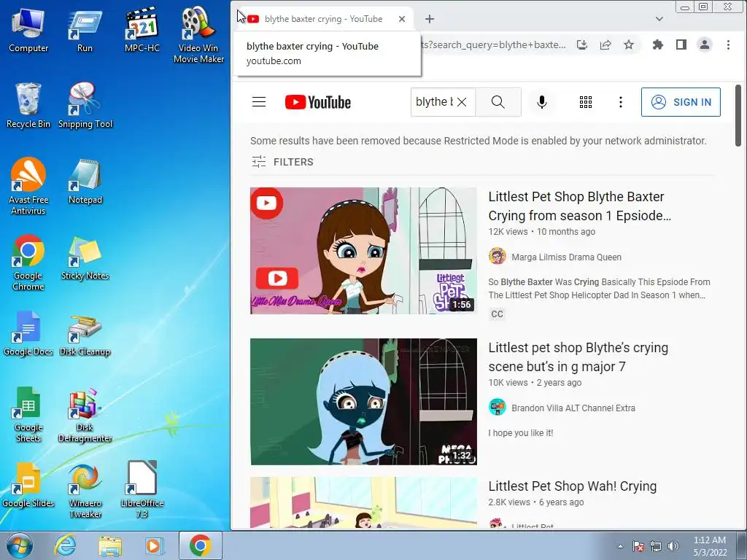Show hidden system tray icons
Viewport: 747px width, 560px height.
(x=620, y=546)
